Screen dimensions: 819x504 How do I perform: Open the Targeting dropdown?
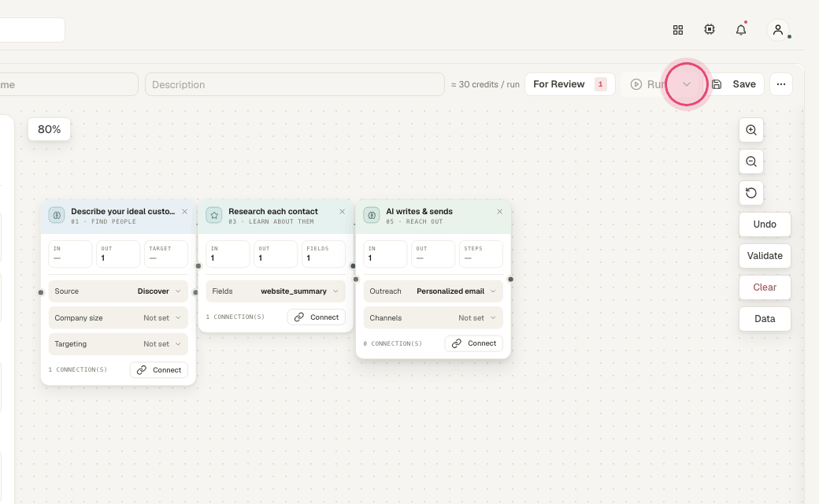(x=118, y=343)
